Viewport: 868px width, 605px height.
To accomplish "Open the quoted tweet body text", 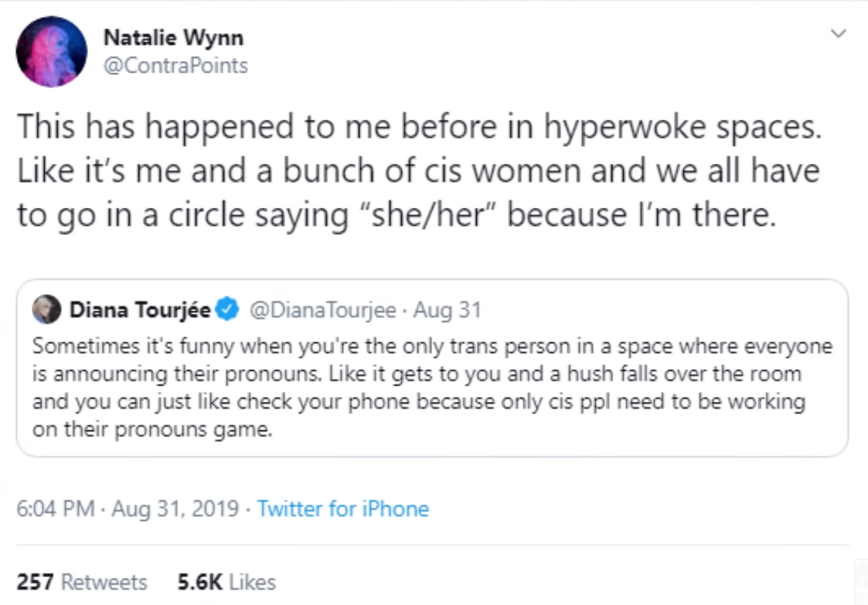I will 432,387.
